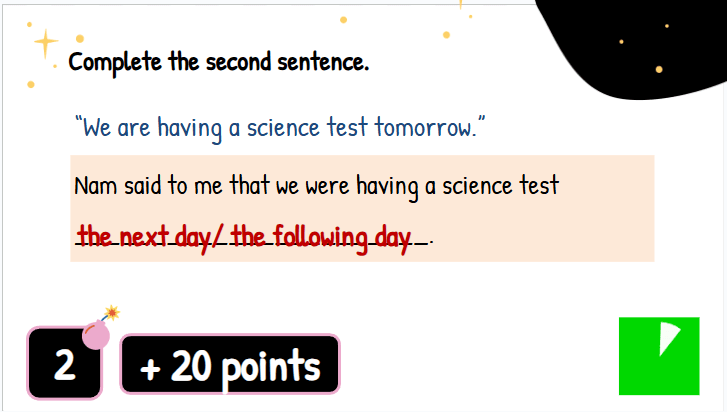Click the word 'tomorrow' in the quote
This screenshot has width=727, height=412.
(x=423, y=127)
